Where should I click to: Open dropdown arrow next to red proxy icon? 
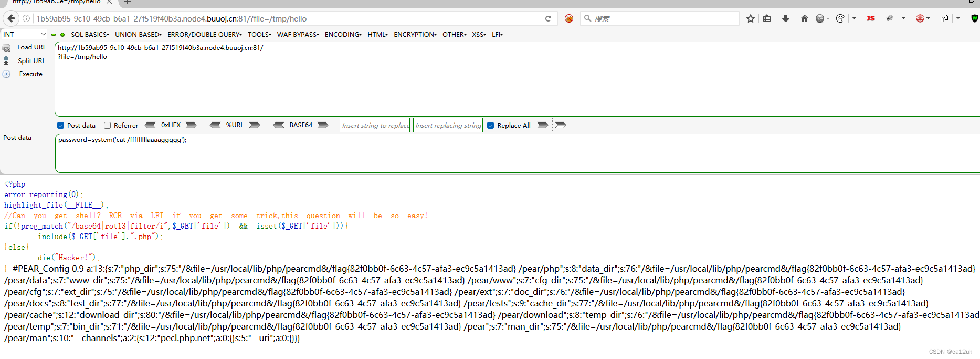(929, 18)
